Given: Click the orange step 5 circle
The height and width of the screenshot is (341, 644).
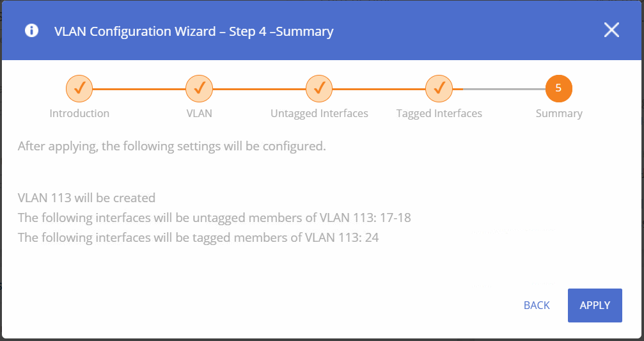Looking at the screenshot, I should point(558,88).
